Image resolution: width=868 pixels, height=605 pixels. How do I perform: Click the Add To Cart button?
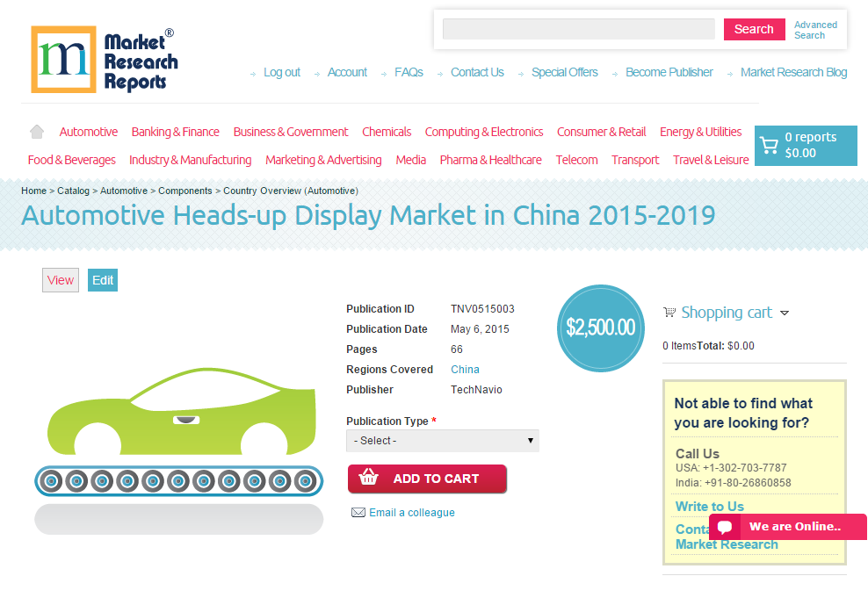tap(427, 479)
